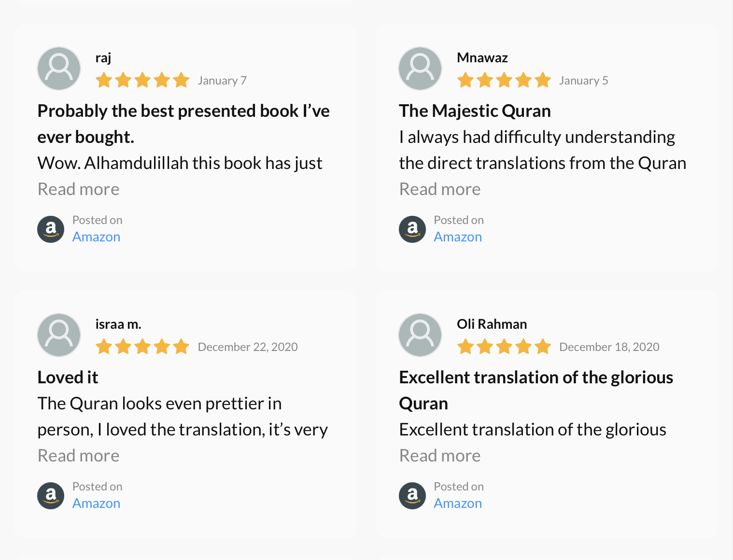This screenshot has width=733, height=560.
Task: Expand Mnawaz's review with Read more
Action: (440, 189)
